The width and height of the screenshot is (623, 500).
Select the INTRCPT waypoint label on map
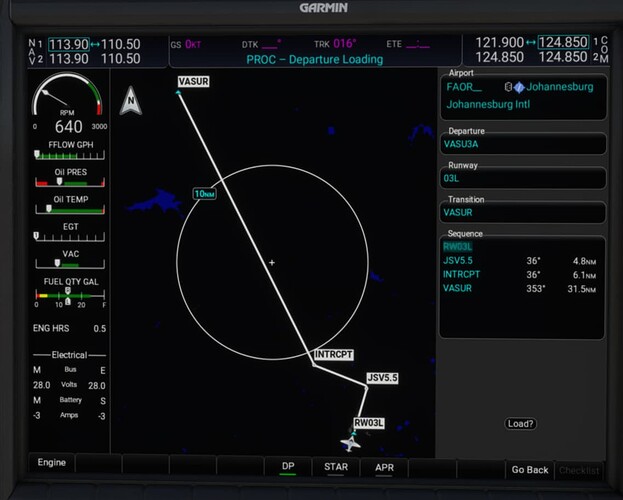[x=333, y=354]
